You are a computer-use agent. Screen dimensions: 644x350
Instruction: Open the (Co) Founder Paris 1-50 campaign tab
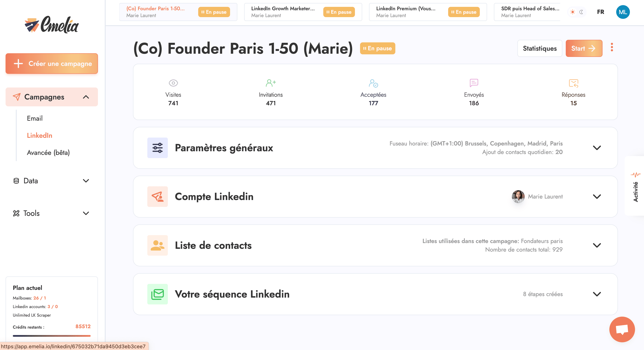[x=178, y=12]
